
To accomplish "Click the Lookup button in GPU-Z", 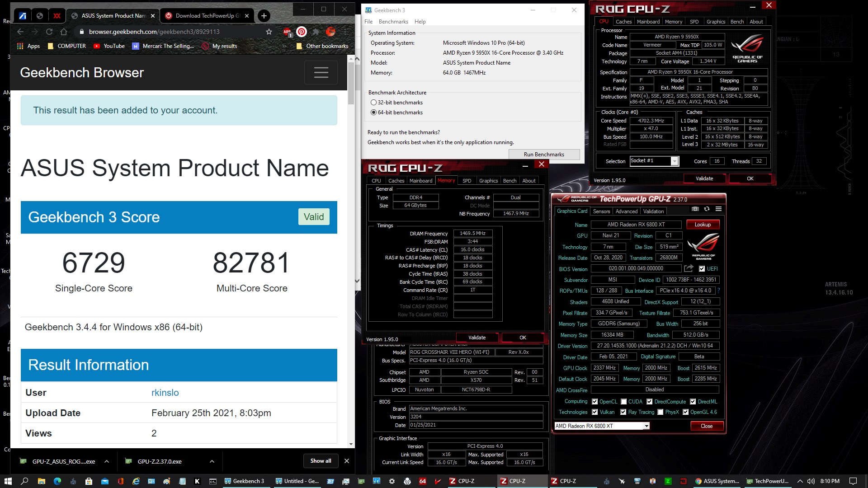I will (703, 225).
